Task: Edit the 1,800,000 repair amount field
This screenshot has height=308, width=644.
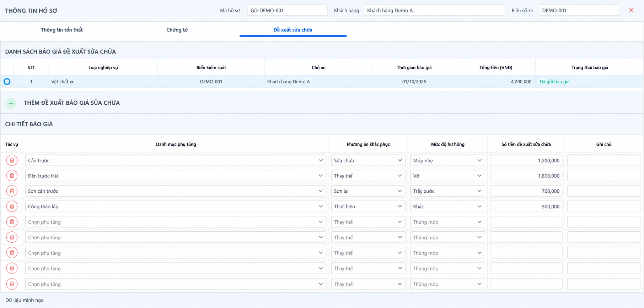Action: pyautogui.click(x=526, y=176)
